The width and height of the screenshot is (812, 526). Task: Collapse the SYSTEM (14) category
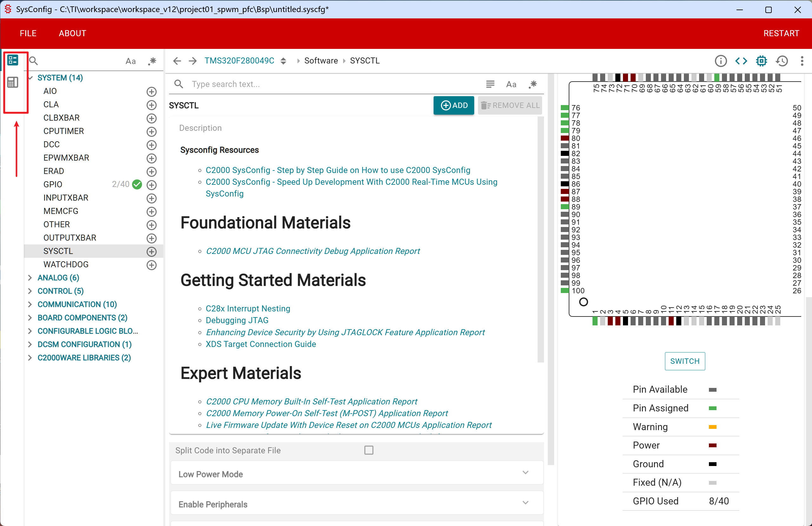(x=31, y=78)
